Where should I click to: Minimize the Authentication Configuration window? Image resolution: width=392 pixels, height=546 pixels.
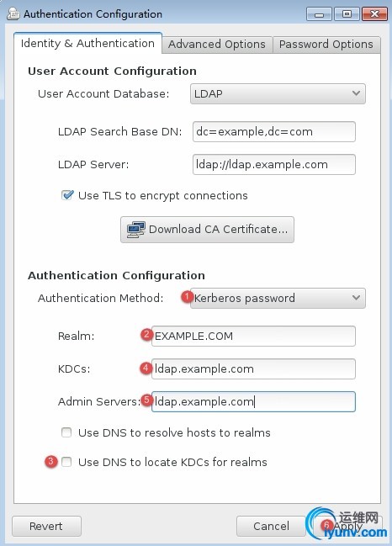click(x=319, y=14)
